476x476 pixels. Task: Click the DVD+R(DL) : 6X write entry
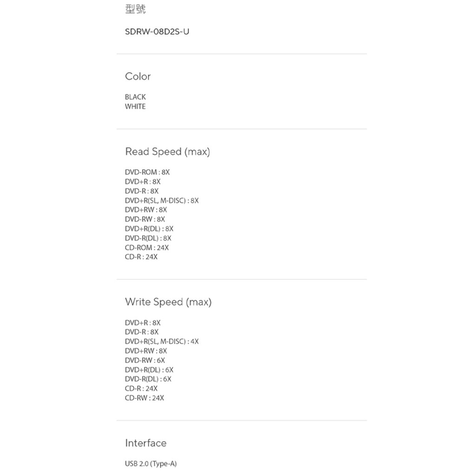pyautogui.click(x=149, y=370)
